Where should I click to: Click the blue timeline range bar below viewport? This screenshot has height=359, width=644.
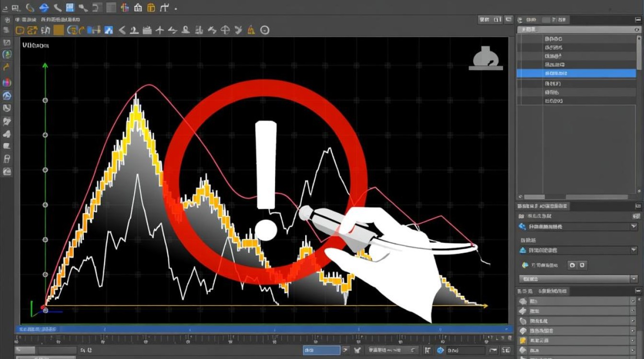pyautogui.click(x=264, y=329)
